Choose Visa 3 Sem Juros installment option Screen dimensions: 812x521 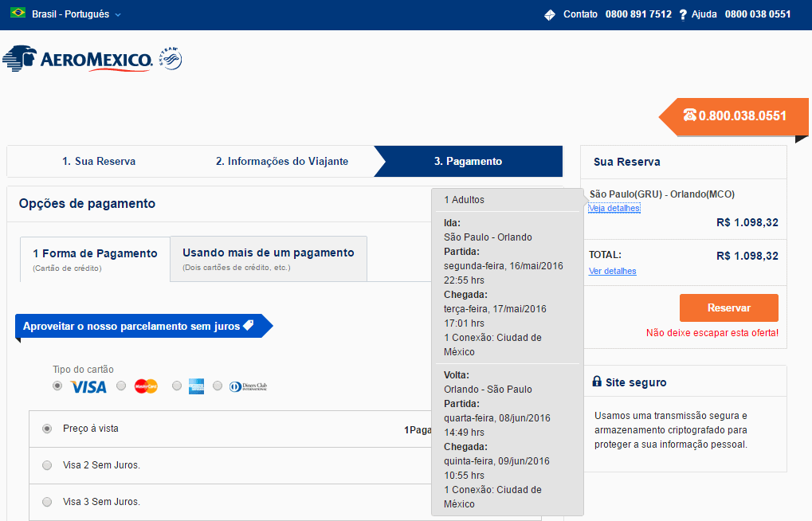pos(47,502)
